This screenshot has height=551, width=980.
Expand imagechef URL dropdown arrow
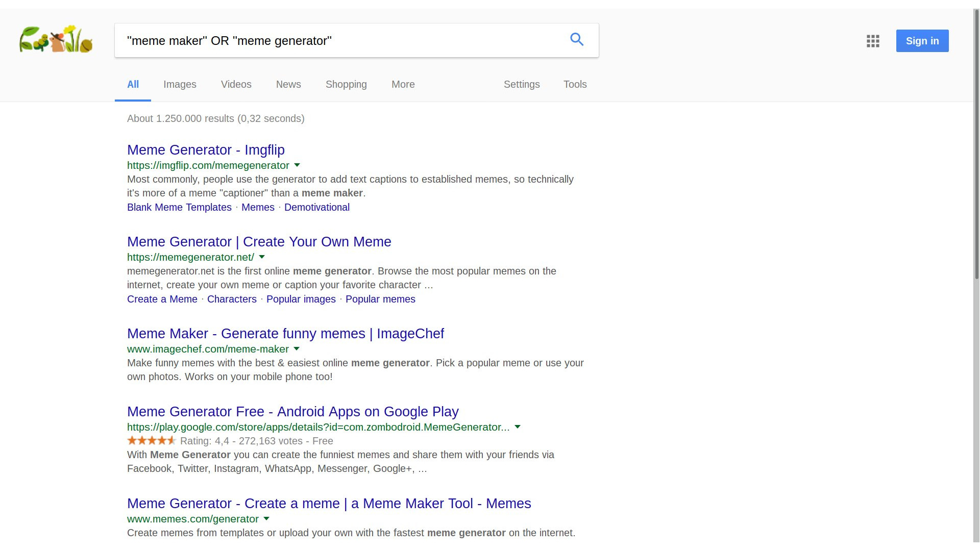pyautogui.click(x=297, y=349)
